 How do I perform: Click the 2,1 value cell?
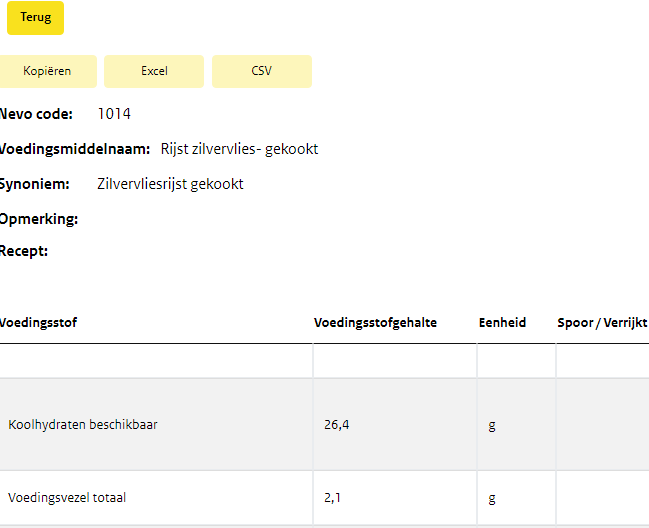click(333, 497)
